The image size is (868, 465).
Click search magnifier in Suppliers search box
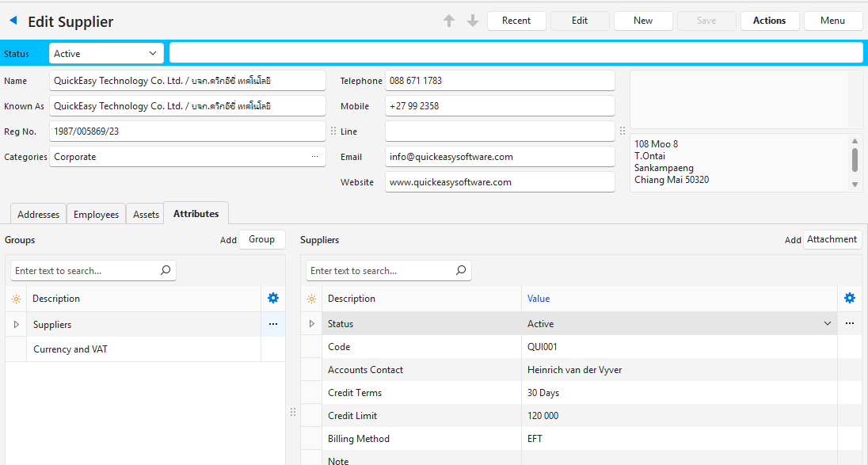click(x=461, y=271)
